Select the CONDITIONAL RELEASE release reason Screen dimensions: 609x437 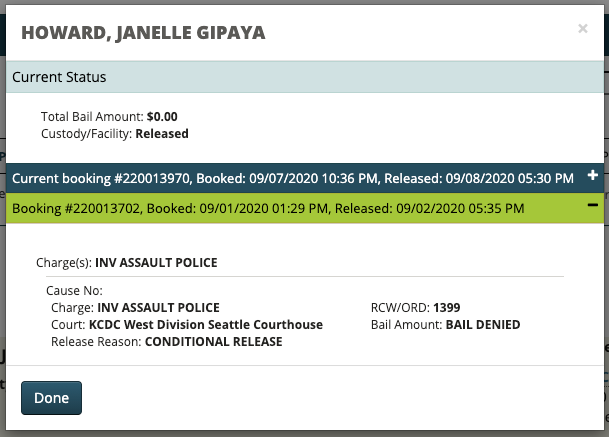214,341
